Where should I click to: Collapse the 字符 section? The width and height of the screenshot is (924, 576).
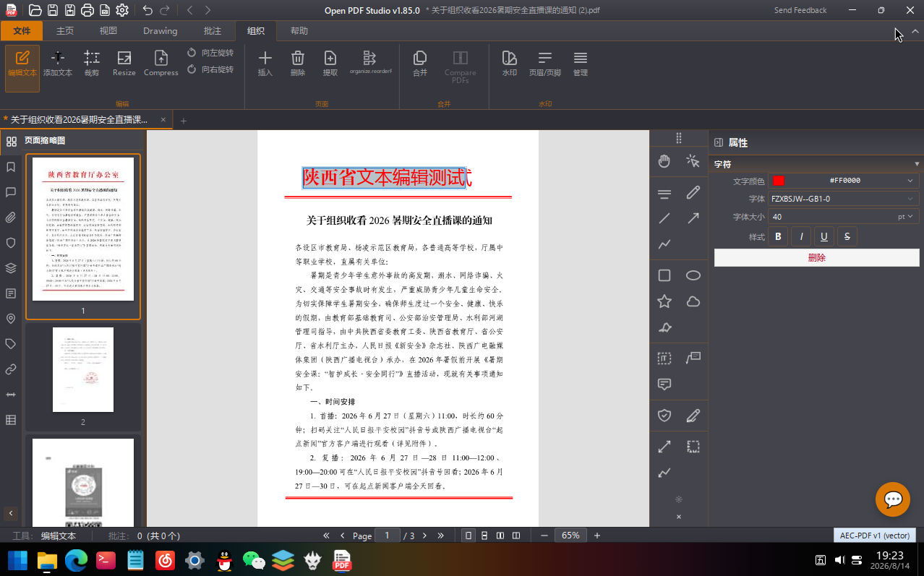(x=917, y=164)
